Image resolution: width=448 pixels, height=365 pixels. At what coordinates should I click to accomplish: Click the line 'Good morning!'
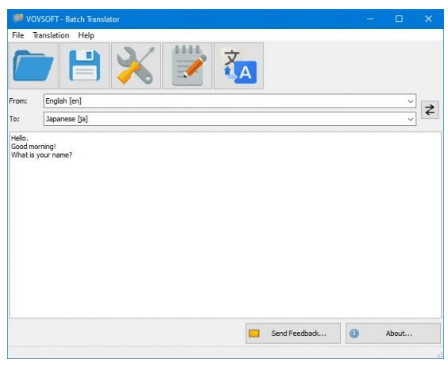[x=33, y=146]
